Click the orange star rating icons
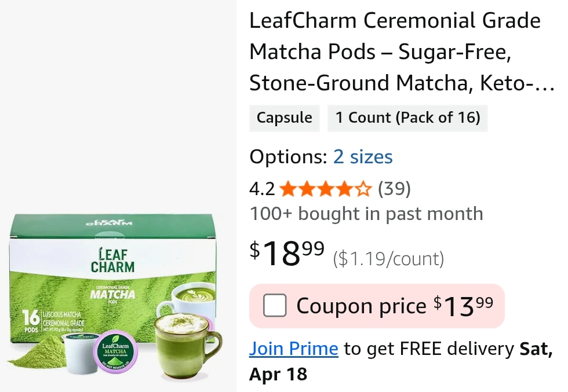This screenshot has height=392, width=568. tap(325, 189)
